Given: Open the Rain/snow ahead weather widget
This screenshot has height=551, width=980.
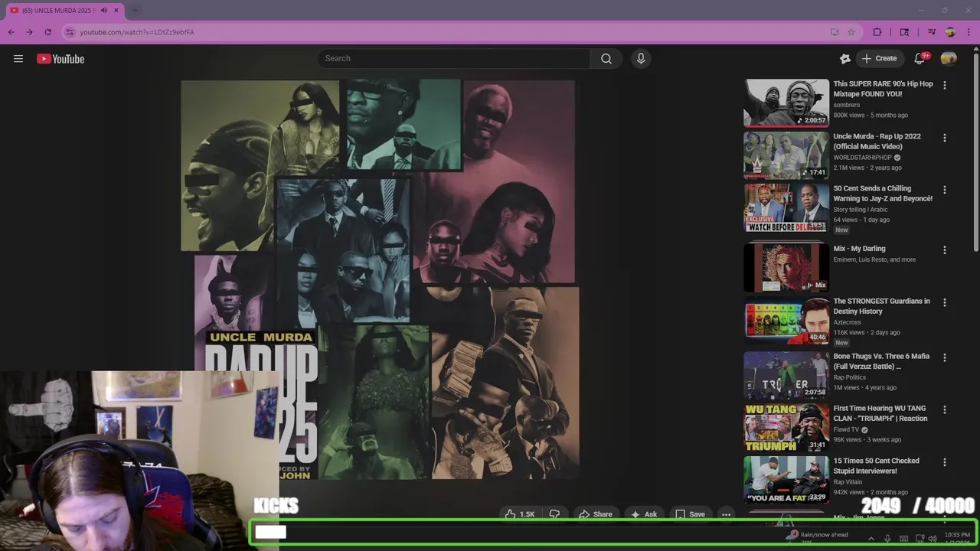Looking at the screenshot, I should [817, 536].
